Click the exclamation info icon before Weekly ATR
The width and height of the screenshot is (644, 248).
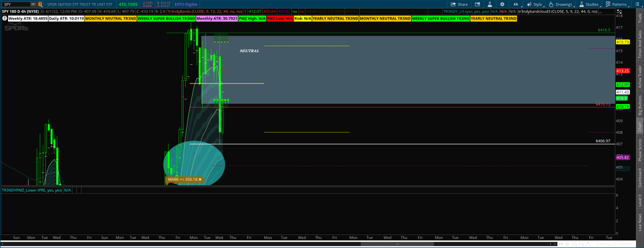pyautogui.click(x=4, y=18)
